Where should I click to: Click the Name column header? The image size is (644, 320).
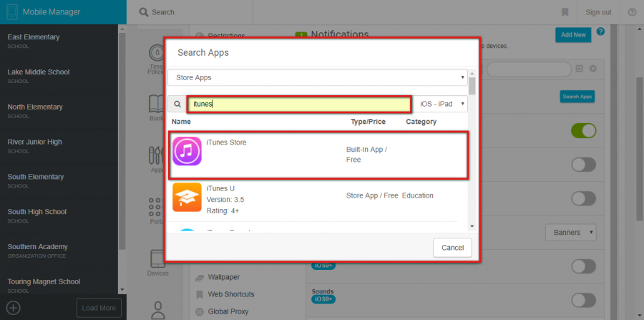pyautogui.click(x=181, y=122)
